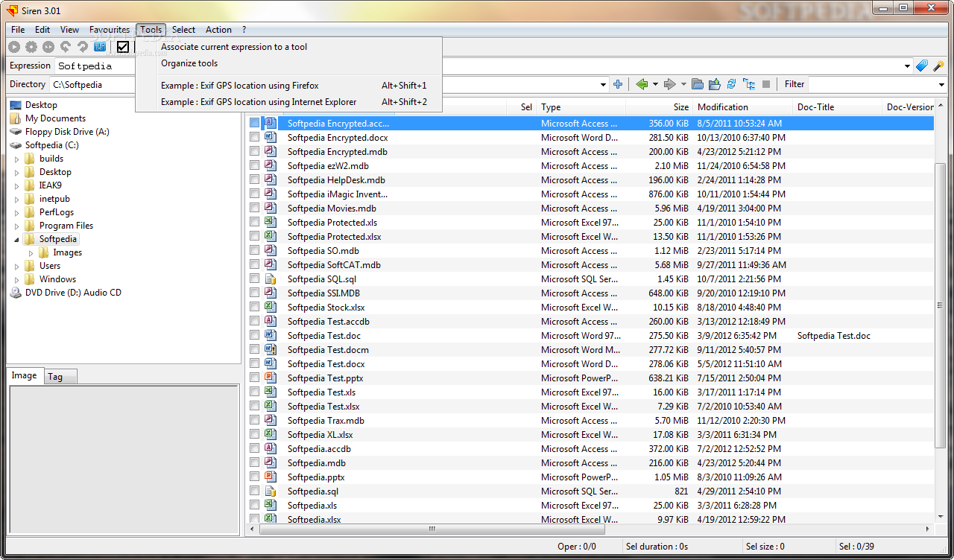This screenshot has height=560, width=954.
Task: Switch to the Image tab
Action: 24,375
